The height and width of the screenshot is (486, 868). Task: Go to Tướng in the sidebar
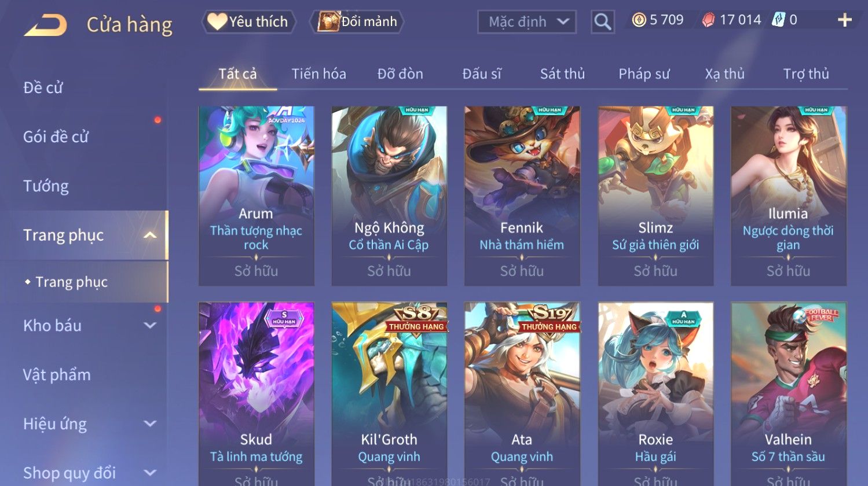(x=46, y=186)
